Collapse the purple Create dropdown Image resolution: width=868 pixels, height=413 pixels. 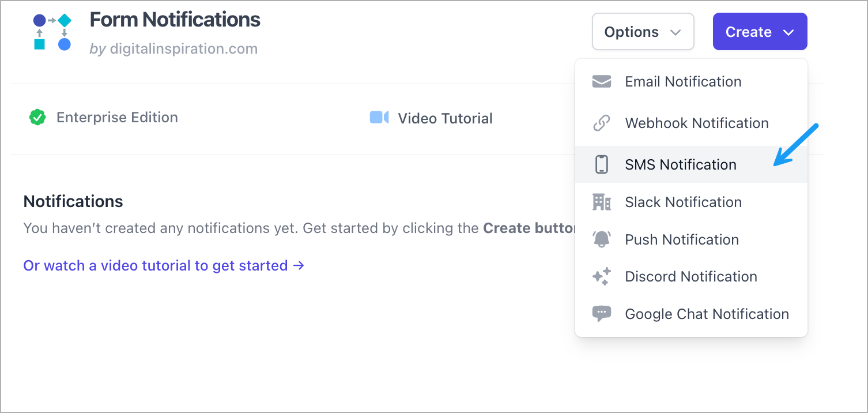760,32
